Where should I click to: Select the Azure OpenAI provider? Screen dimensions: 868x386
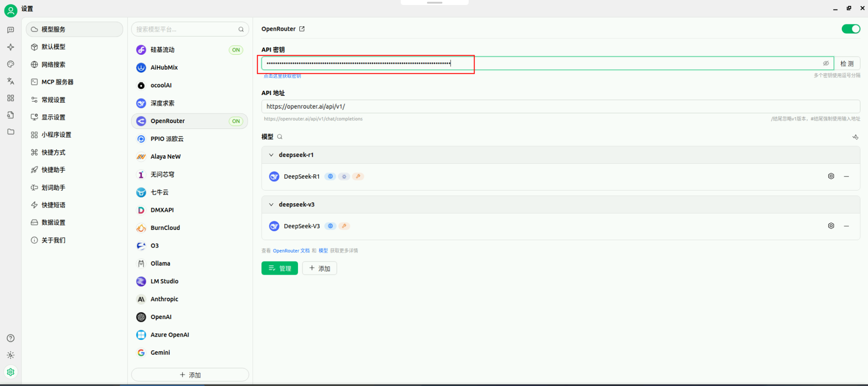click(x=190, y=335)
